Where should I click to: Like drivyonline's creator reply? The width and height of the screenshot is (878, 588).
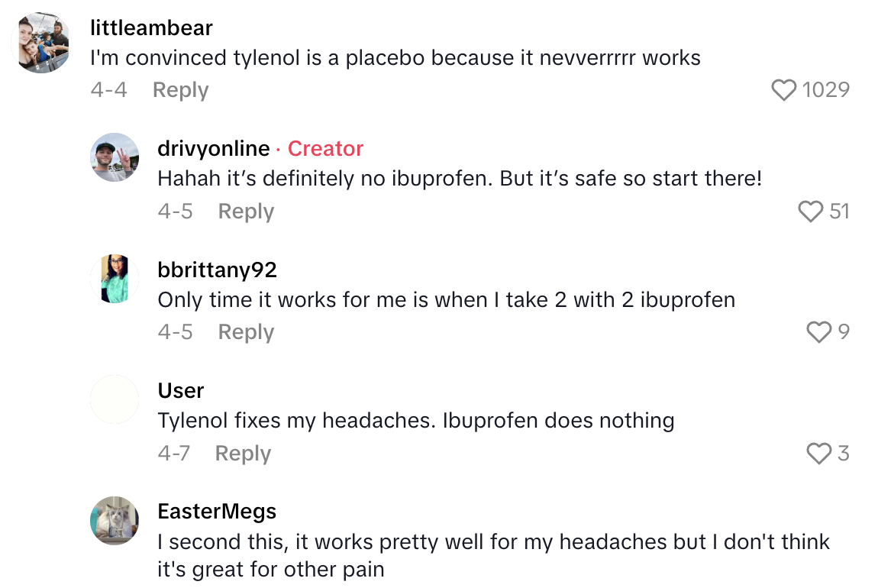tap(810, 211)
